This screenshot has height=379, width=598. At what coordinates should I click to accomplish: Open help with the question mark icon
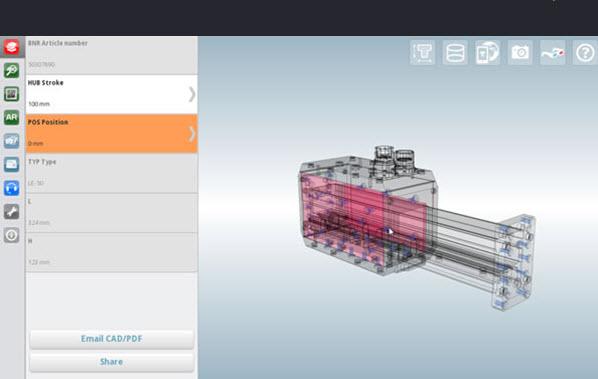coord(585,53)
